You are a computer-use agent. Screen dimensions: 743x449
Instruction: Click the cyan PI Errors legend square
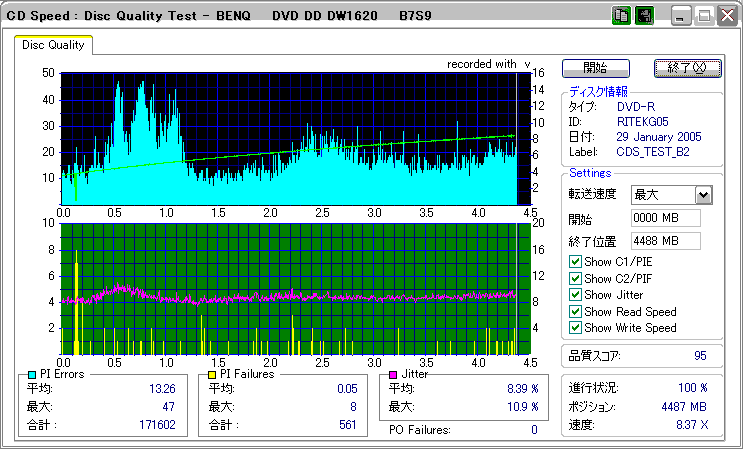pos(32,374)
